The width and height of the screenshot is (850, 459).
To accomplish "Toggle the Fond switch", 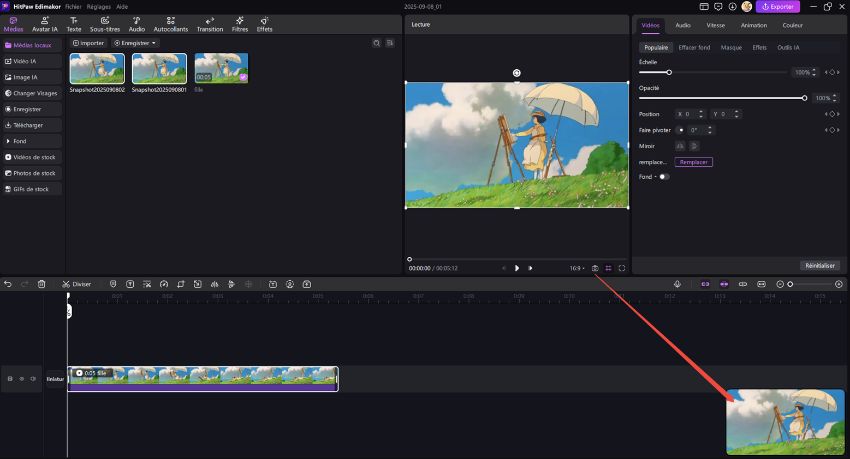I will point(664,177).
